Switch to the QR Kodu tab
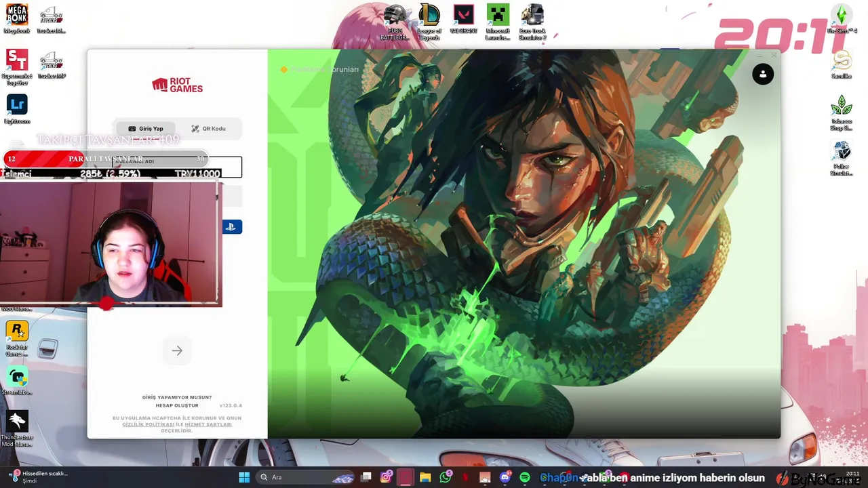The height and width of the screenshot is (488, 868). pos(208,129)
